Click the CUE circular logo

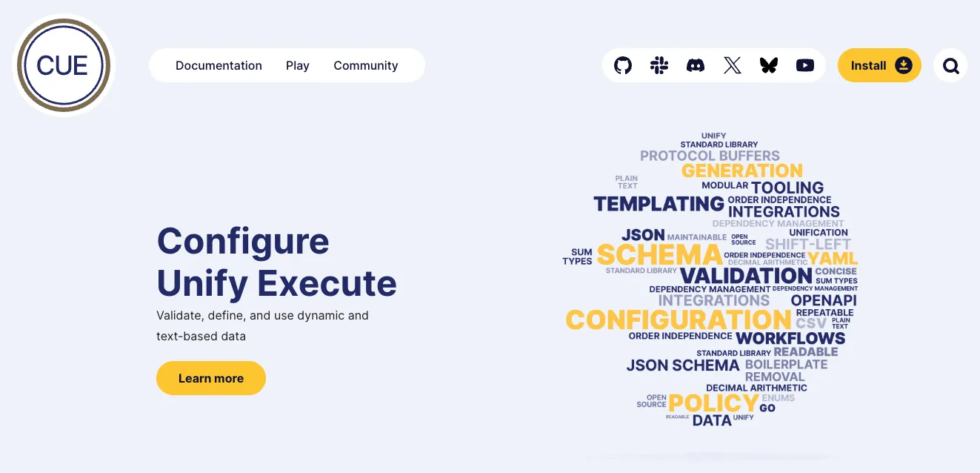64,65
